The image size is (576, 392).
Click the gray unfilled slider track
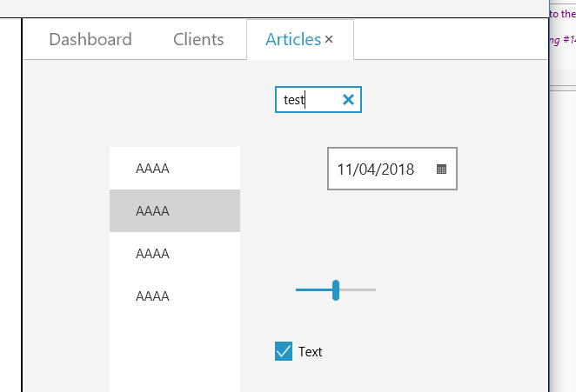coord(358,289)
